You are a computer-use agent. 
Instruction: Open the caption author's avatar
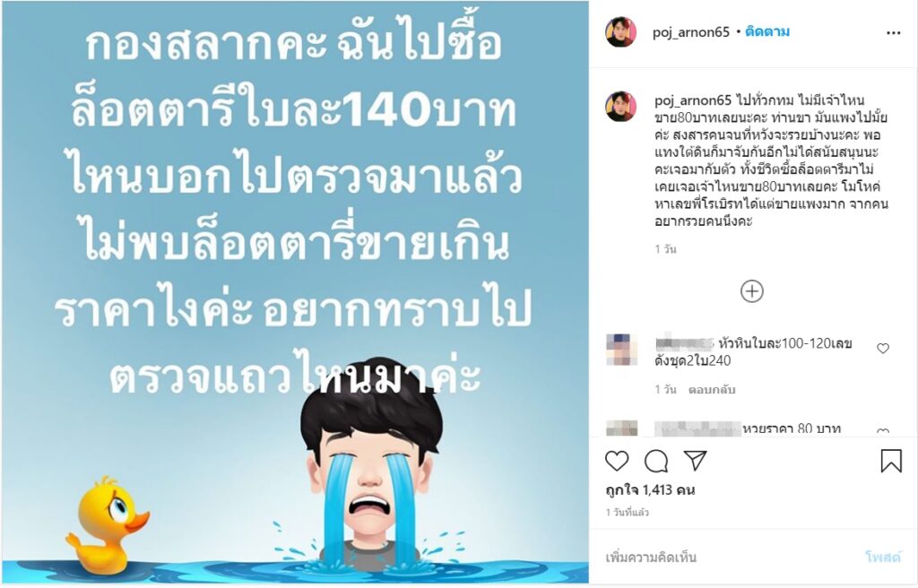tap(620, 106)
